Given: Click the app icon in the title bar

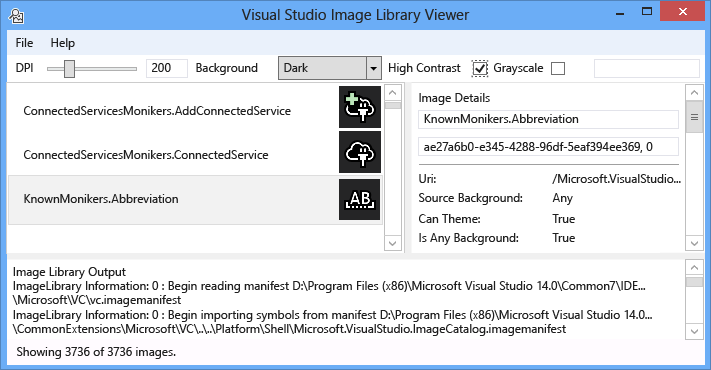Looking at the screenshot, I should point(16,16).
